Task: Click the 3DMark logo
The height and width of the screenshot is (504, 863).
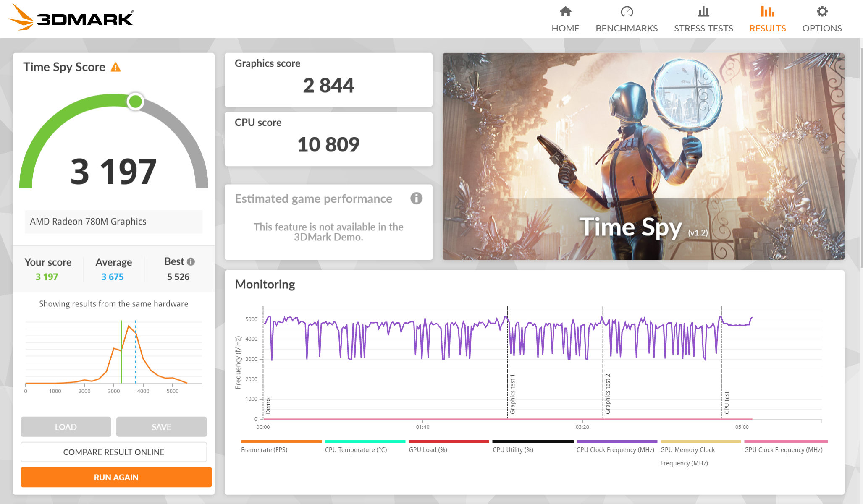Action: click(71, 18)
